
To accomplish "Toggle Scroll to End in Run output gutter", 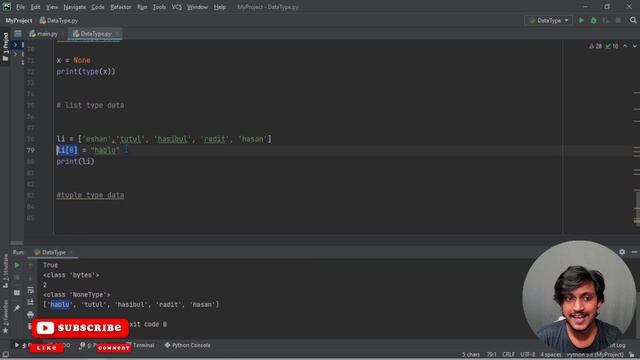I will (30, 302).
